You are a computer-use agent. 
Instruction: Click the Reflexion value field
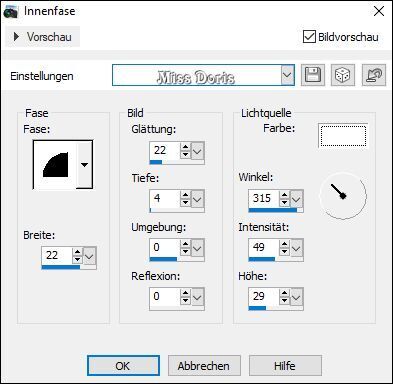[165, 296]
